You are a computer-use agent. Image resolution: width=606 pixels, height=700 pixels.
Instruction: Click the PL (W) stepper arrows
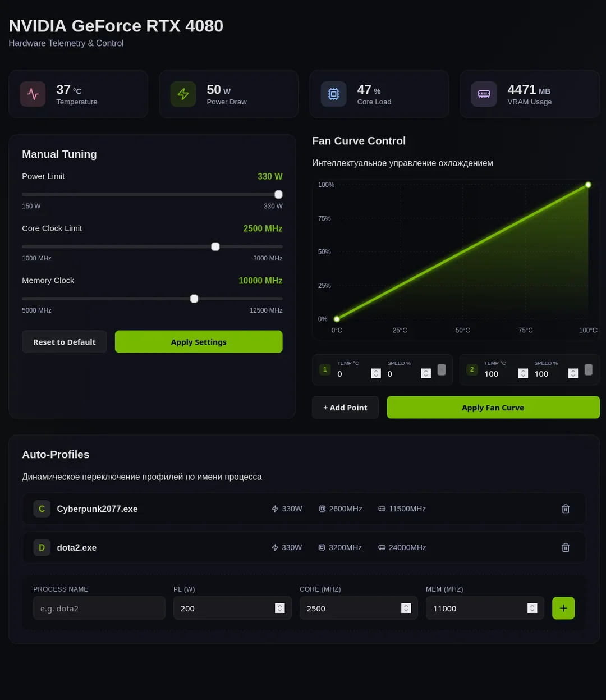point(280,609)
